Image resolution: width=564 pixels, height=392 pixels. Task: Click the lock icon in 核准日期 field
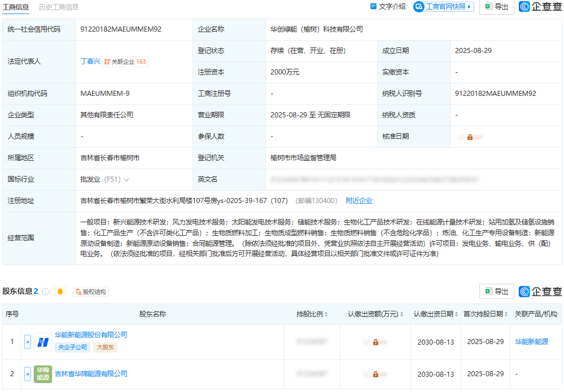470,137
